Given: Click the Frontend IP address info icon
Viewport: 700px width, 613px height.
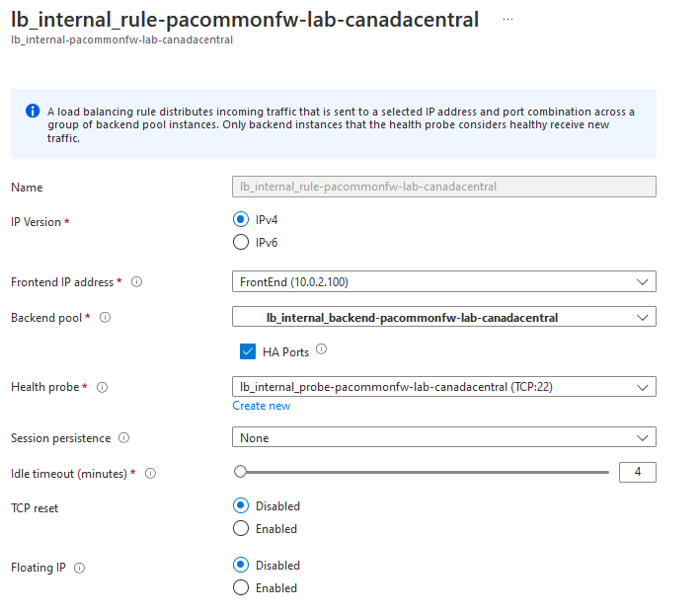Looking at the screenshot, I should click(x=136, y=282).
